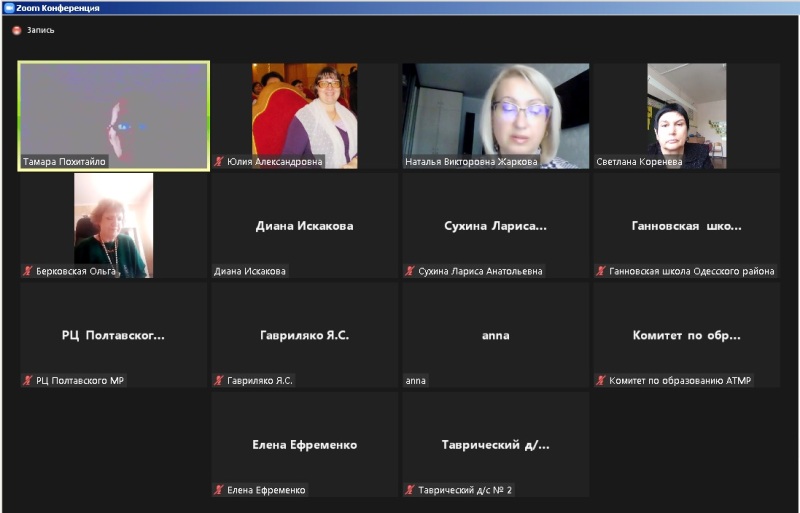Click the Наталья Викторовна Жаркова name label

[x=471, y=162]
